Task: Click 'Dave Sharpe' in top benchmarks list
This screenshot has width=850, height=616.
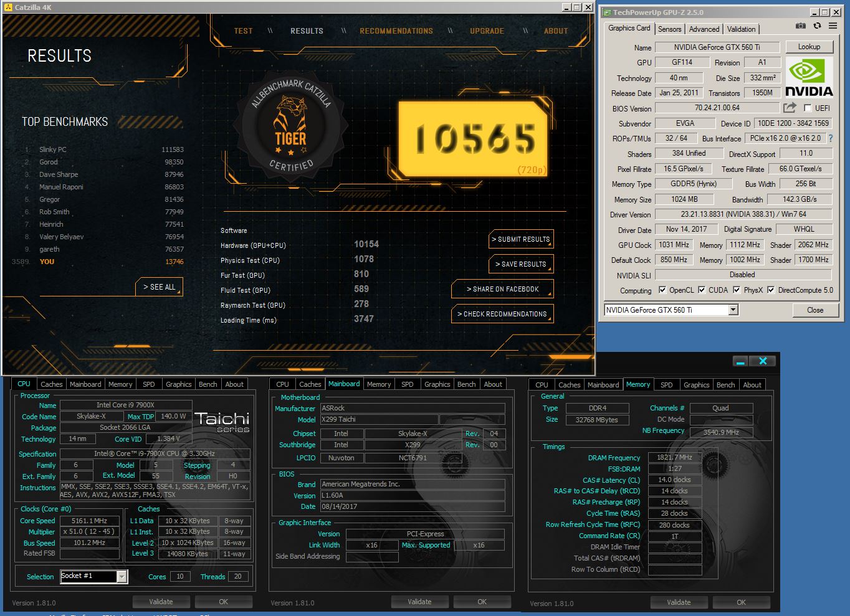Action: tap(59, 174)
